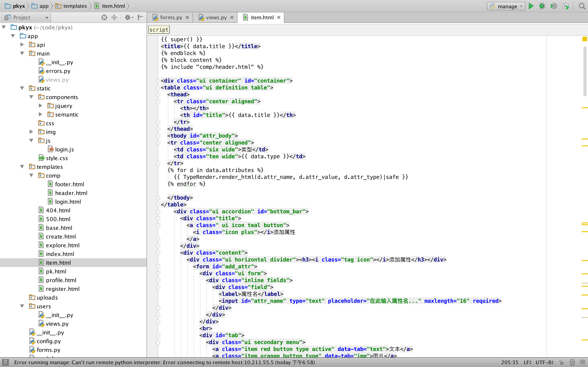Expand the api folder
588x367 pixels.
click(x=22, y=45)
